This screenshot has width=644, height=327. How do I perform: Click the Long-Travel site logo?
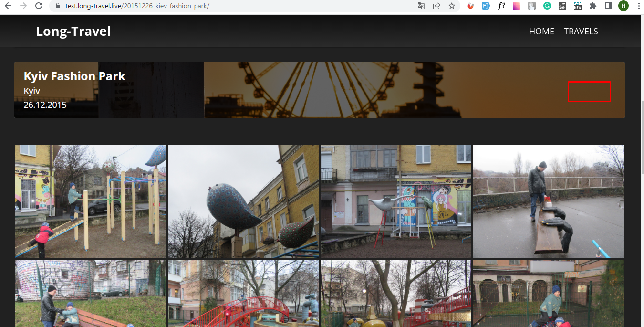click(x=73, y=31)
